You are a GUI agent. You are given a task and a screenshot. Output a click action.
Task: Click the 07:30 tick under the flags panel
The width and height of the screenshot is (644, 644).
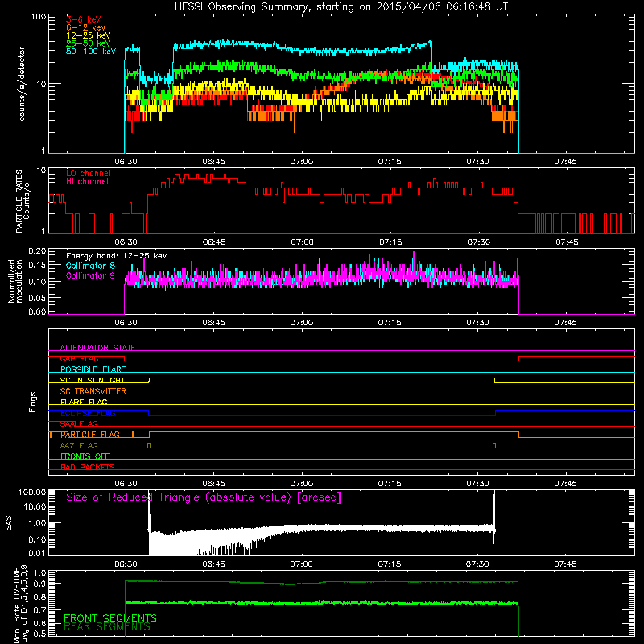tap(477, 484)
